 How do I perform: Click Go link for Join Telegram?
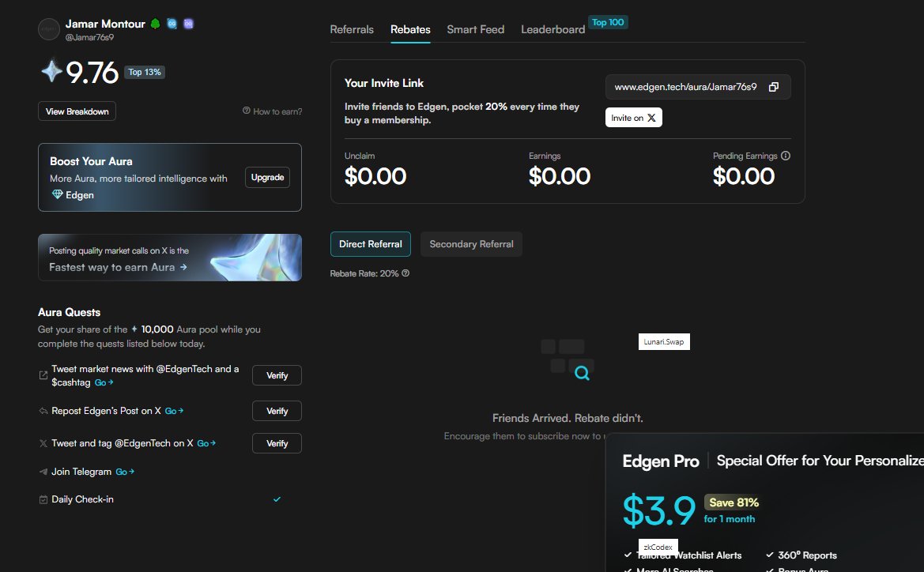[x=125, y=471]
